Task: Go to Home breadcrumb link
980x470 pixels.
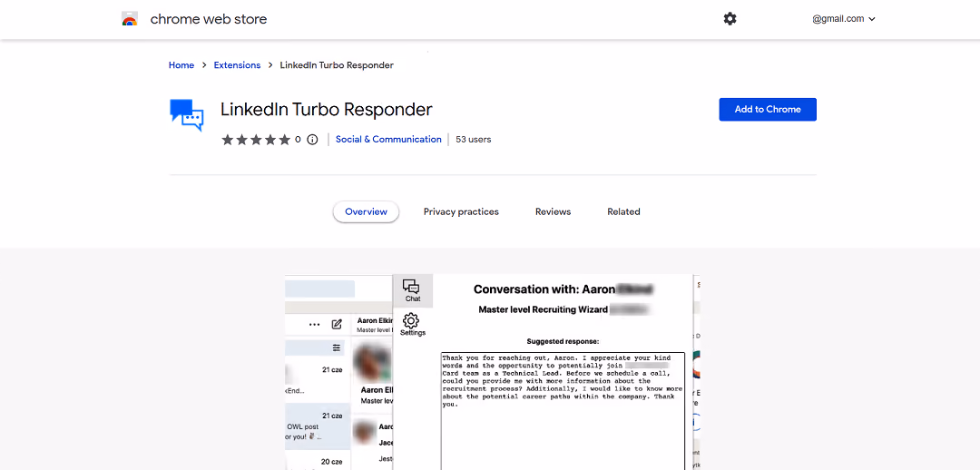Action: click(181, 65)
